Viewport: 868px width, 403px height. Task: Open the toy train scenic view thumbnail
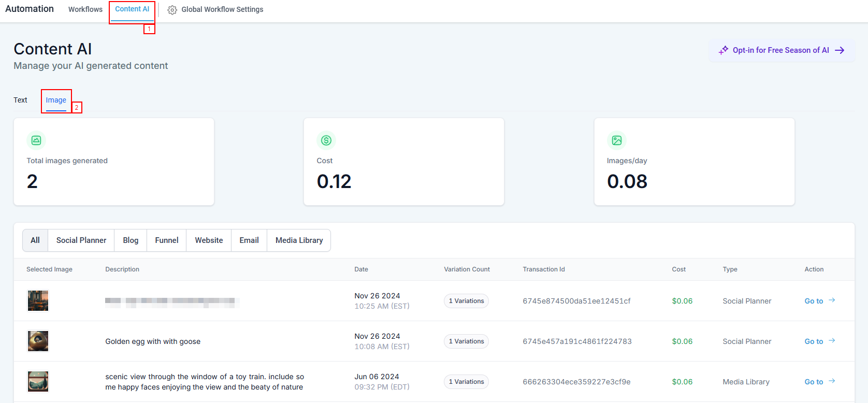(x=38, y=382)
